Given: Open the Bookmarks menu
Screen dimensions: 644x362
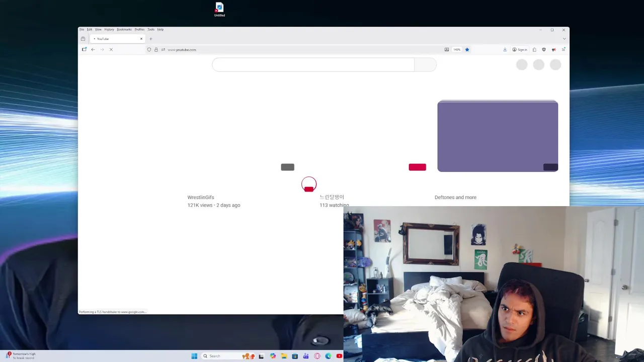Looking at the screenshot, I should [x=124, y=29].
